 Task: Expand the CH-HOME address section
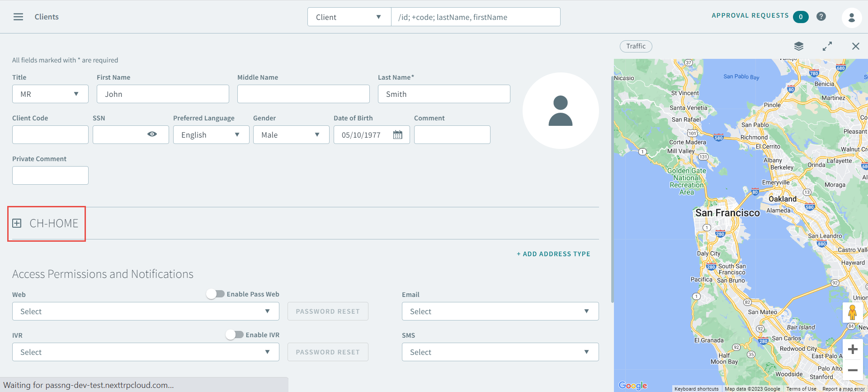pos(17,223)
